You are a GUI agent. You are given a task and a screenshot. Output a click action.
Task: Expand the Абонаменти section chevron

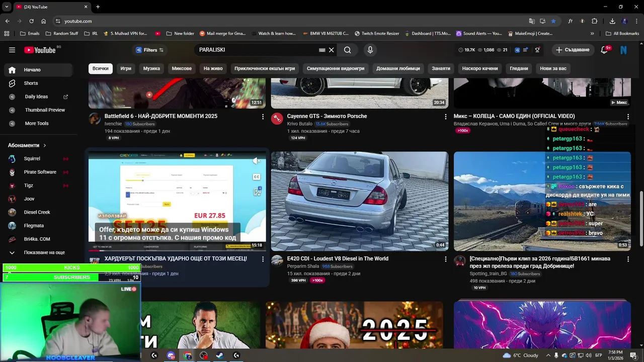coord(45,145)
